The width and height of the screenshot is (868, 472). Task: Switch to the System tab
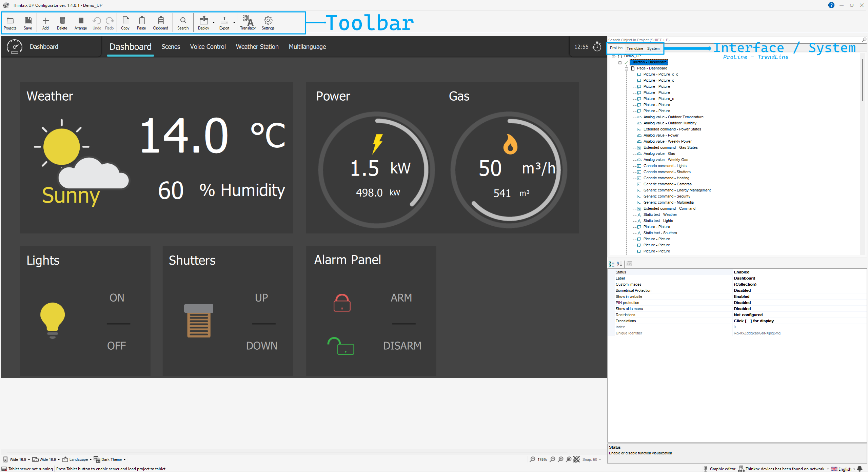tap(653, 48)
